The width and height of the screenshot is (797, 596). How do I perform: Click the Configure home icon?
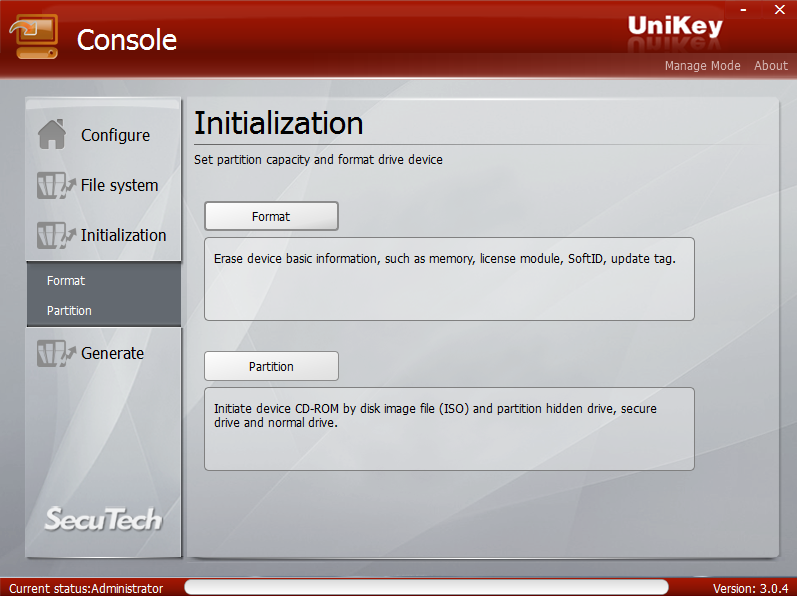coord(51,134)
